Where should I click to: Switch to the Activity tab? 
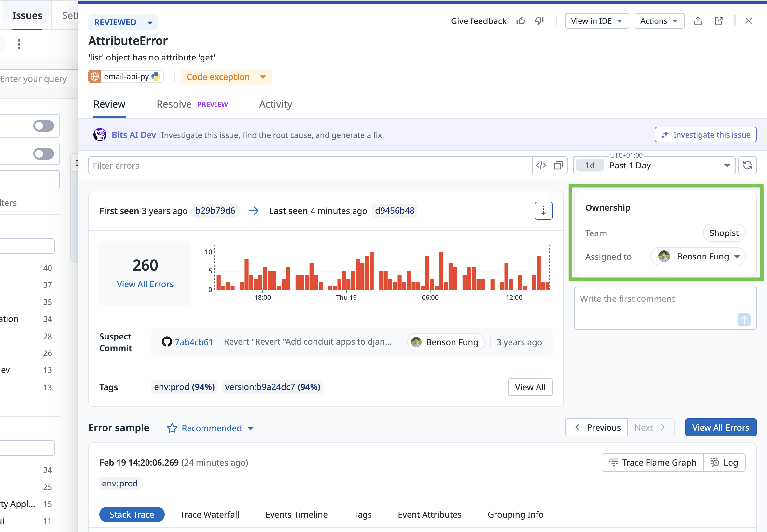pos(275,104)
